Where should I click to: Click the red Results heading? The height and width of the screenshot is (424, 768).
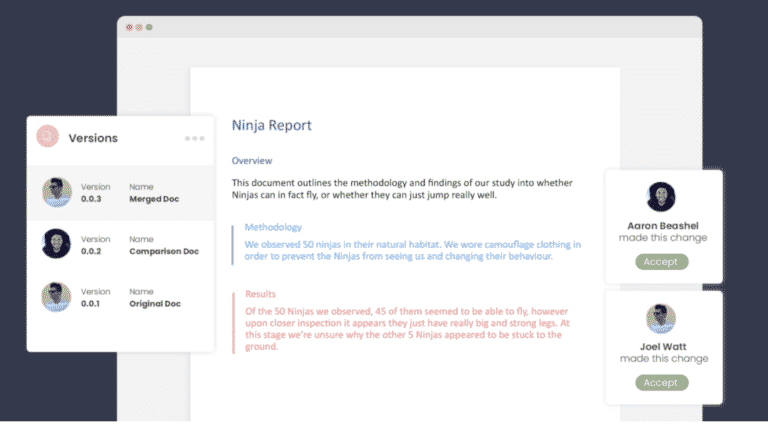260,294
